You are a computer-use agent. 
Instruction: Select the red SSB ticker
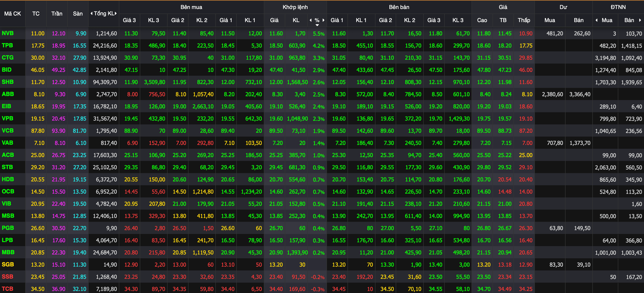(x=7, y=277)
